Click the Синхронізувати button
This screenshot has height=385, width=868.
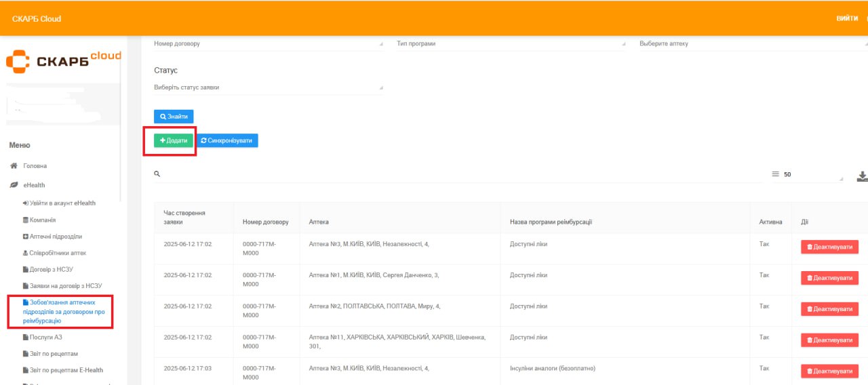(226, 140)
